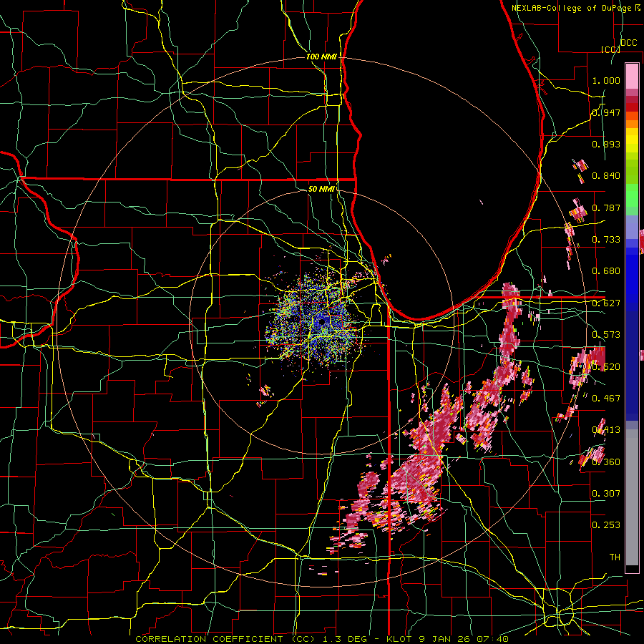Select the 0.520 scale value
The width and height of the screenshot is (644, 644).
[606, 367]
